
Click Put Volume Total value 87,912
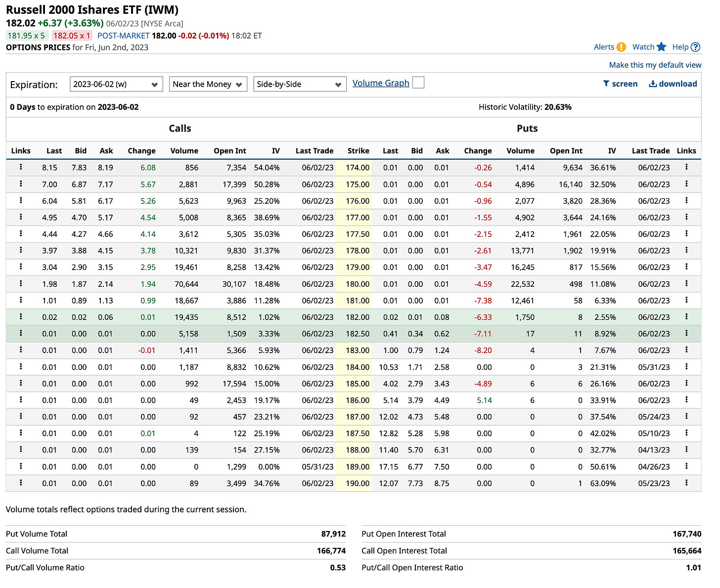click(333, 534)
